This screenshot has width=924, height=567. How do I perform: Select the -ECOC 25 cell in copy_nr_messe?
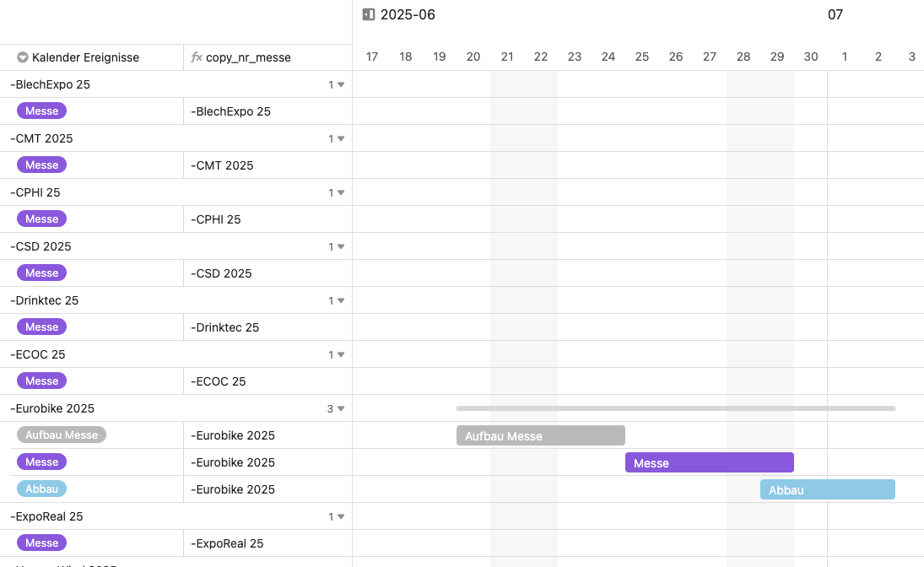268,381
